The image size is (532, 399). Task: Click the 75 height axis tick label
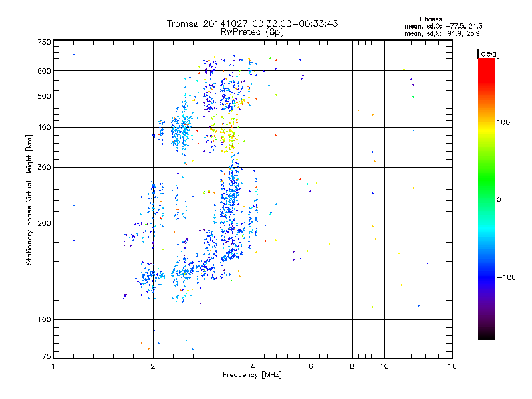point(46,356)
